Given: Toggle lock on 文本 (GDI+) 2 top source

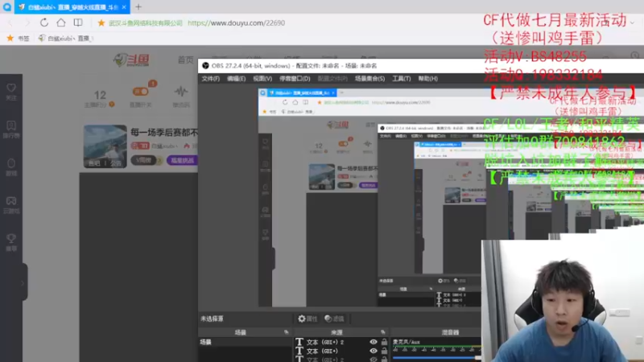Looking at the screenshot, I should 384,342.
